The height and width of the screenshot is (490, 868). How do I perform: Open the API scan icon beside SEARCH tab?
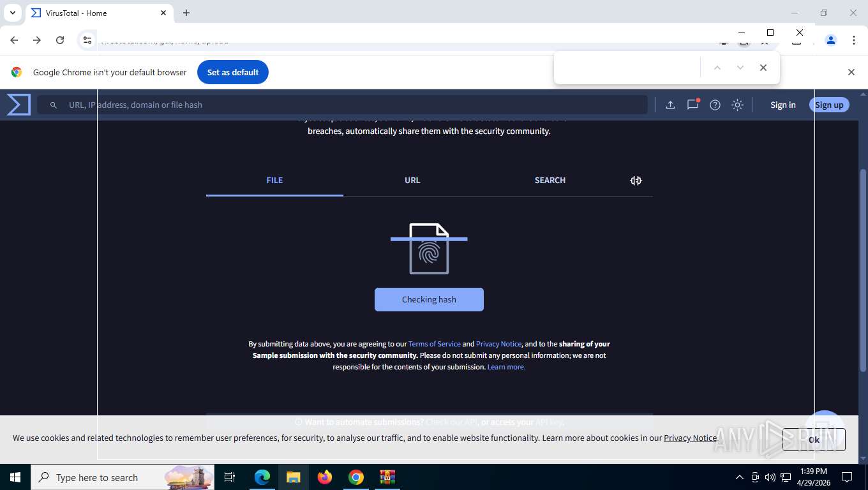[x=636, y=181]
